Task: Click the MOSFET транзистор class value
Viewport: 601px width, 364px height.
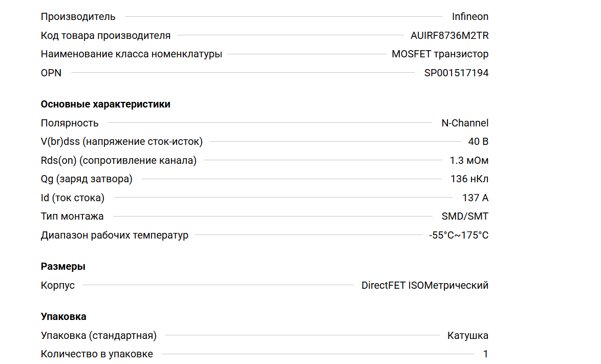Action: pos(440,54)
